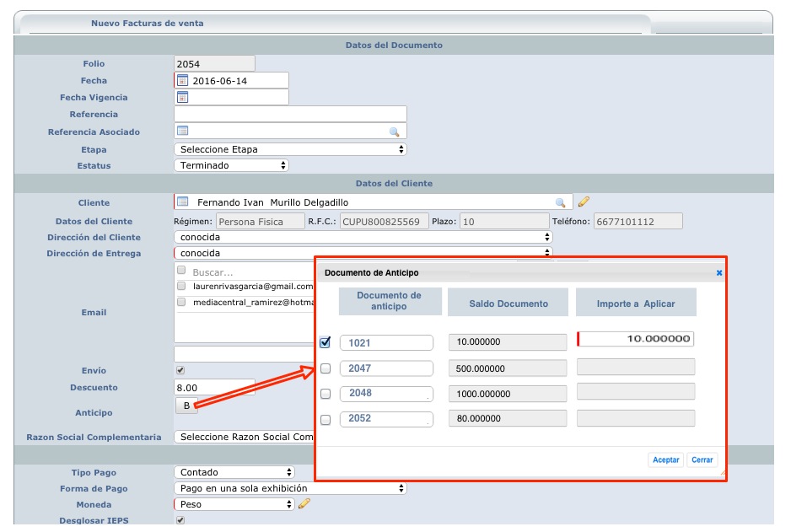Click the empty Fecha Vigencia field
791x532 pixels.
[232, 97]
